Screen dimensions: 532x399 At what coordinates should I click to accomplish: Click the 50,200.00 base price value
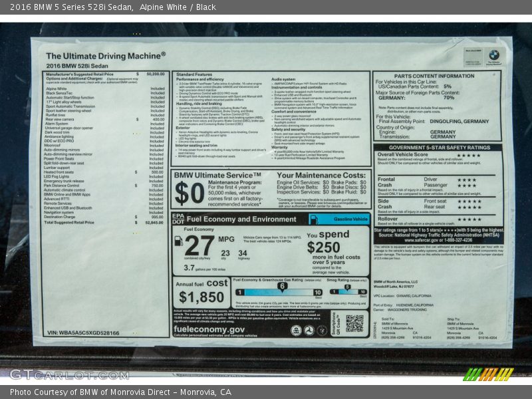156,74
